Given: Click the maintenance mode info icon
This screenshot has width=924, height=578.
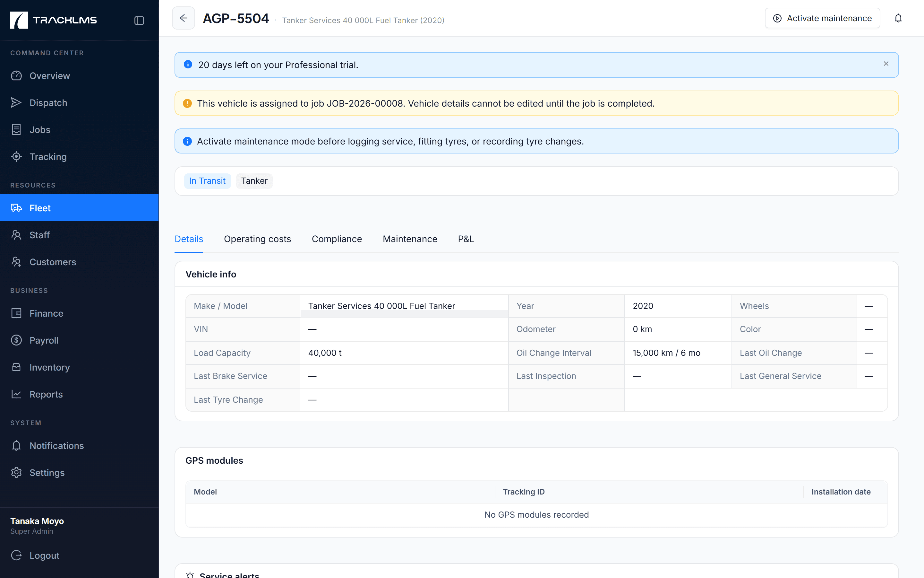Looking at the screenshot, I should tap(187, 141).
